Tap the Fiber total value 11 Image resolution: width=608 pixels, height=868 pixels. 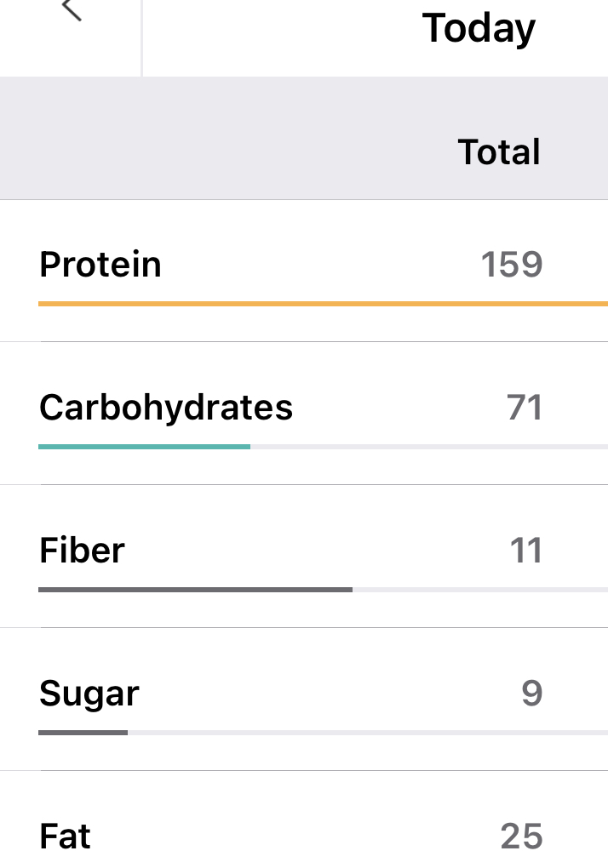(x=526, y=551)
